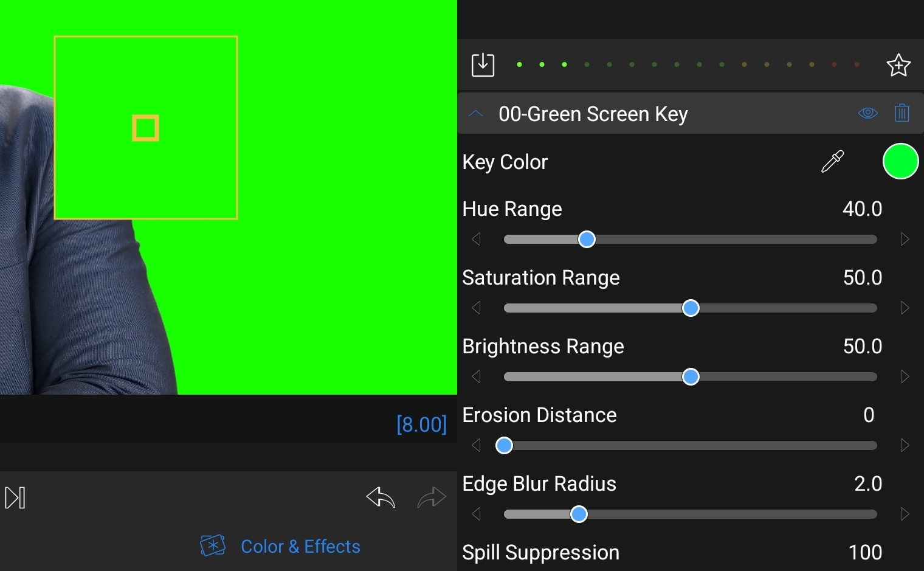Click the play-to-next-frame icon
924x571 pixels.
coord(15,497)
